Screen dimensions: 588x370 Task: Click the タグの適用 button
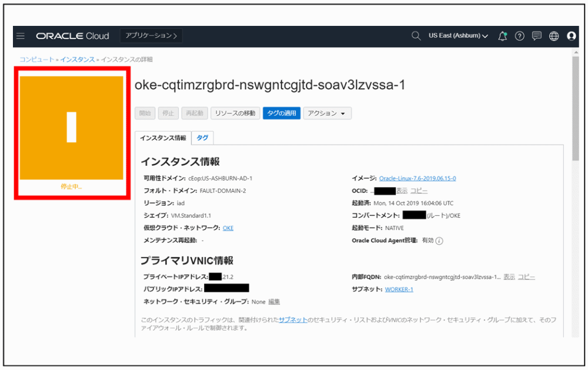coord(281,113)
